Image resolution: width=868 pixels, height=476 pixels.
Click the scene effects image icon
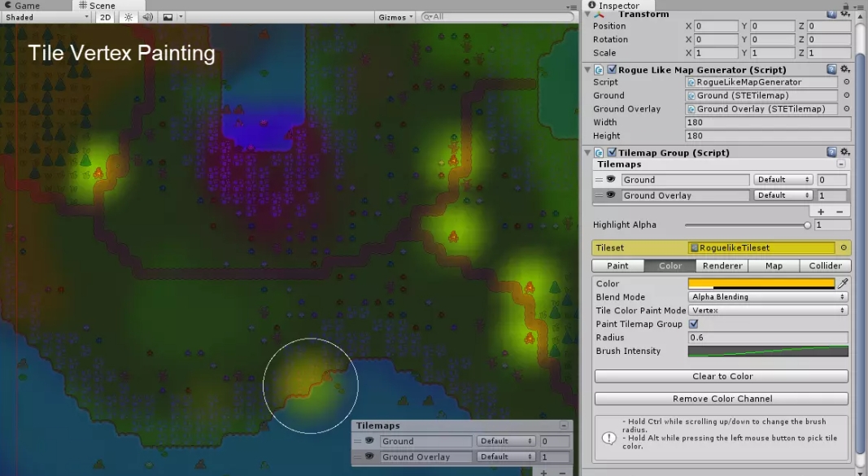[x=168, y=17]
